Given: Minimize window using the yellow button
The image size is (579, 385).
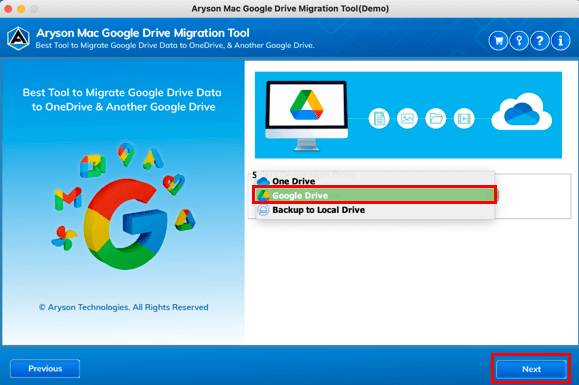Looking at the screenshot, I should [21, 8].
